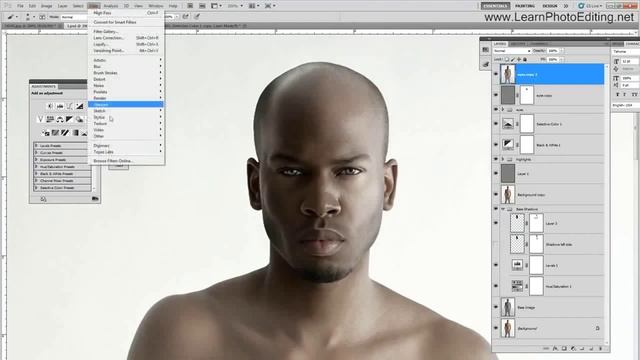
Task: Hide the Selective Color 1 layer
Action: coord(496,124)
